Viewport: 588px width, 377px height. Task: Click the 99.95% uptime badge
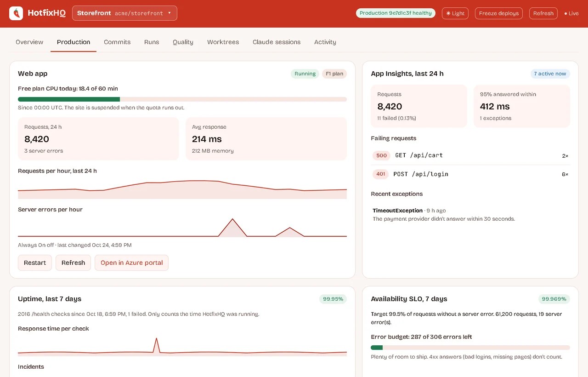[333, 299]
